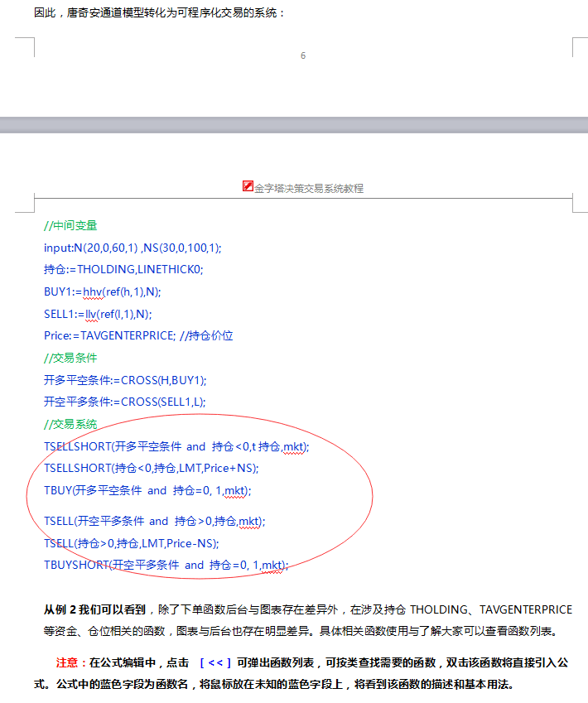Screen dimensions: 588x703
Task: Click the line 'TSELL(持仓>0,持仓,LMT,Price-NS);'
Action: [132, 543]
